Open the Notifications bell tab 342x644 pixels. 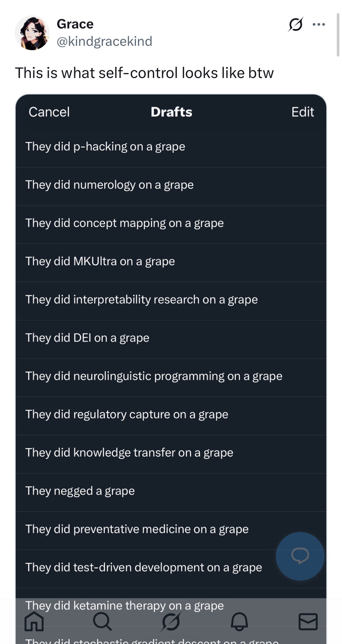coord(239,621)
